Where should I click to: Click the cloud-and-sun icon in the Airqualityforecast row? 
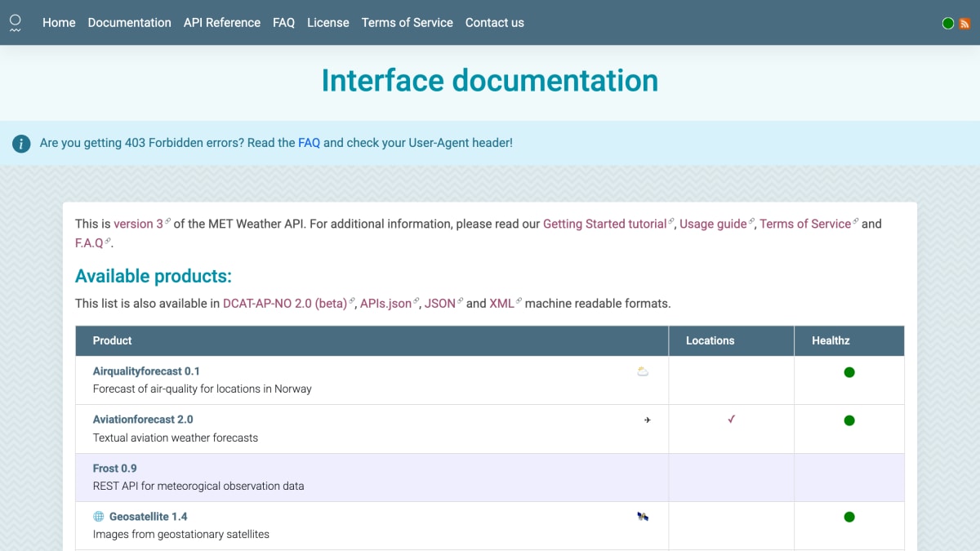[x=643, y=371]
